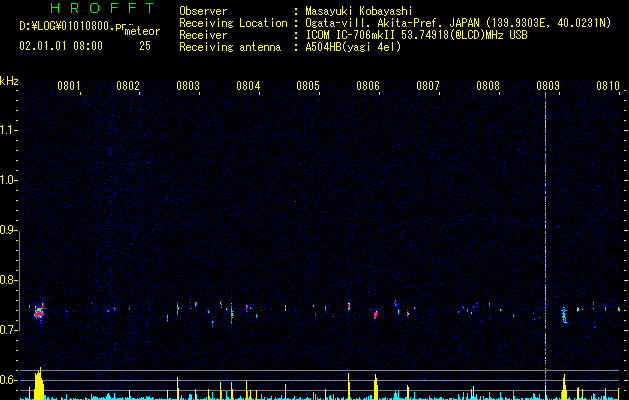Image resolution: width=629 pixels, height=400 pixels.
Task: Click the "meteor" counter label
Action: (x=142, y=31)
